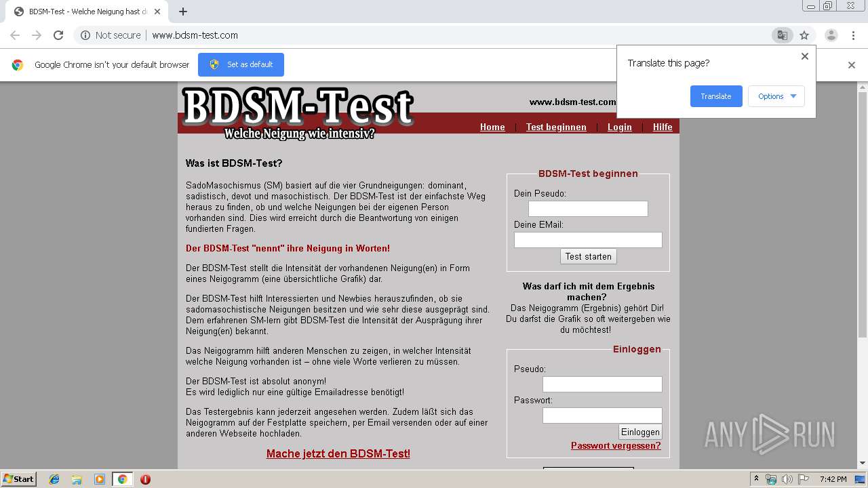
Task: Bookmark this page with the star icon
Action: pos(804,35)
